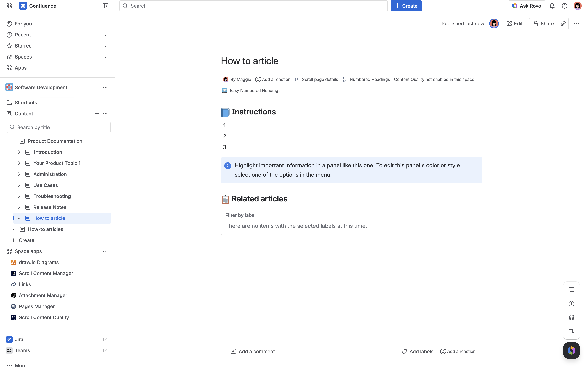
Task: Collapse the sidebar using the panel icon
Action: pyautogui.click(x=105, y=6)
